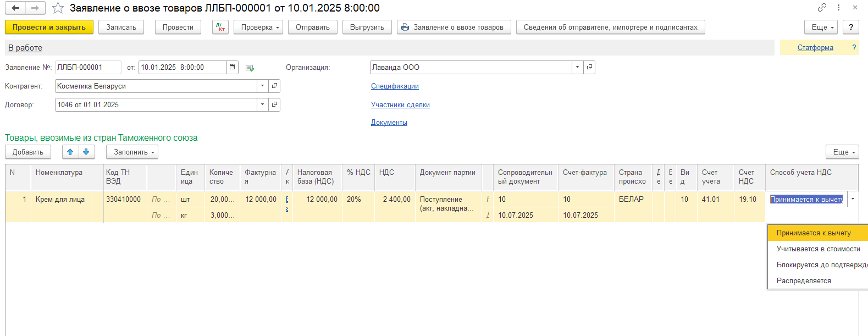Screen dimensions: 868x336
Task: Open the table's Еще menu
Action: click(x=842, y=152)
